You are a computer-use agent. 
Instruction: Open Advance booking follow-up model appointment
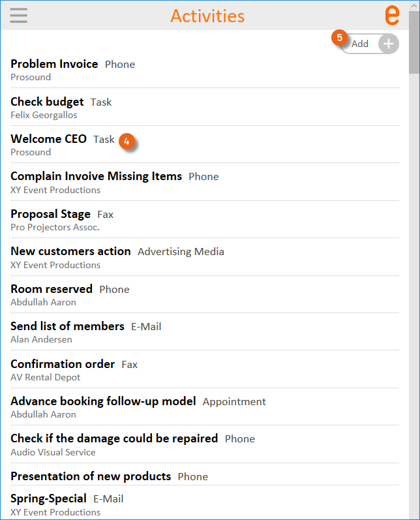click(x=103, y=401)
